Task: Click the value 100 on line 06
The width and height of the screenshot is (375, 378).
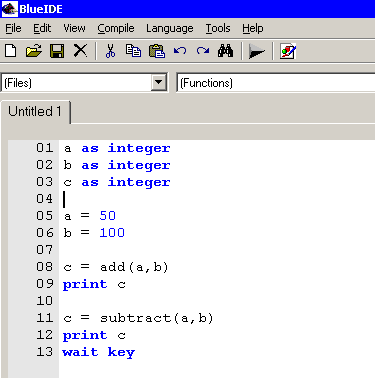Action: [112, 233]
